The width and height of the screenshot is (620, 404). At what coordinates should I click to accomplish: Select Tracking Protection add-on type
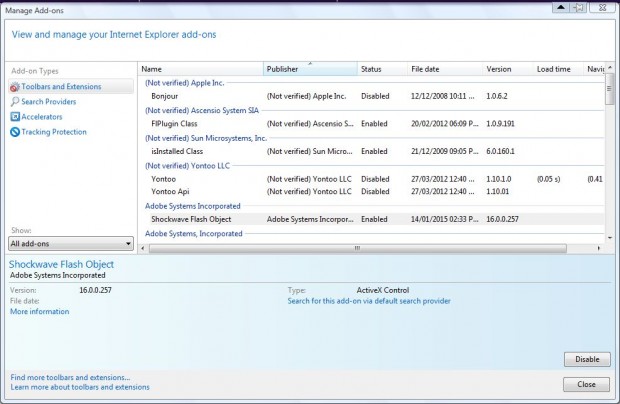point(54,132)
